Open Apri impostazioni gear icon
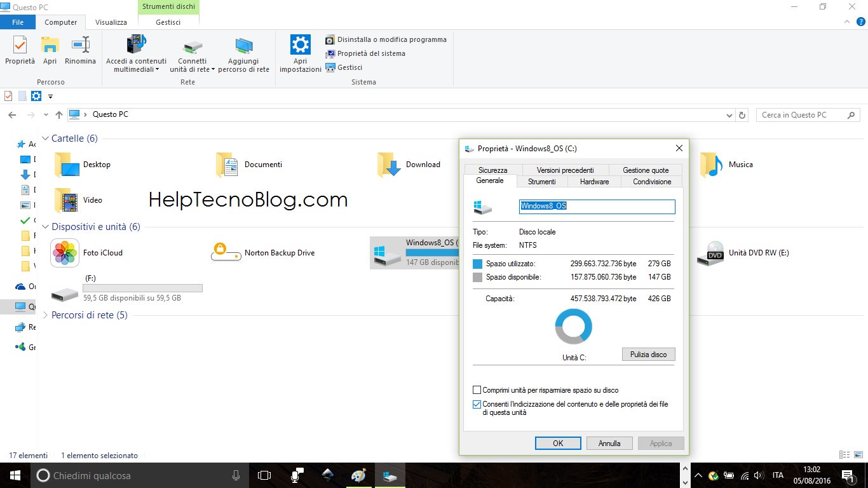 coord(301,44)
